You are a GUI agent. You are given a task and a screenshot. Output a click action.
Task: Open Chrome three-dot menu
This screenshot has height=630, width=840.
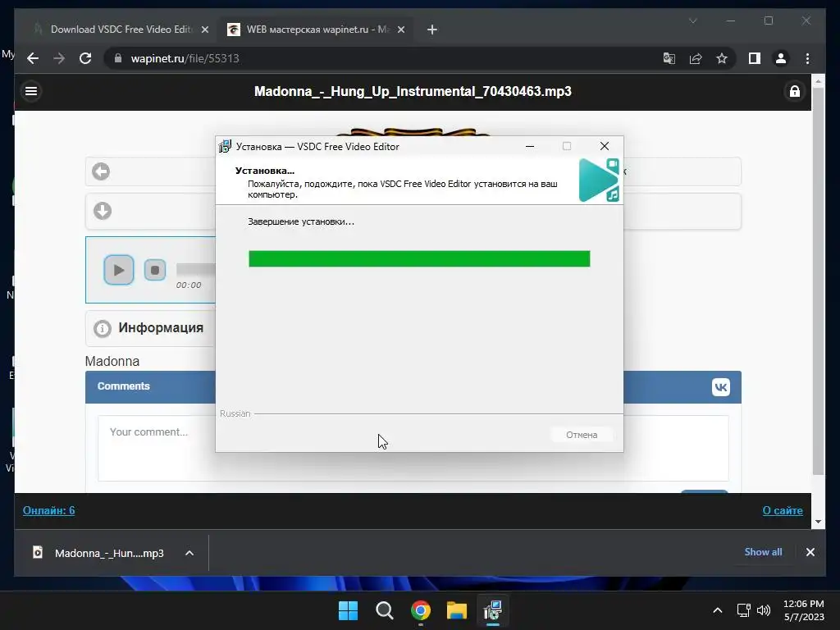click(807, 58)
